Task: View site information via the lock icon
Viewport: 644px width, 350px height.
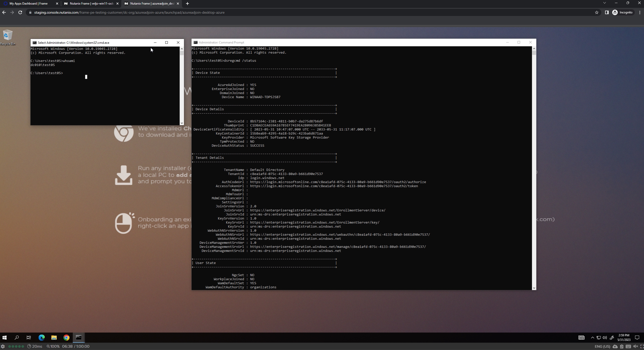Action: [30, 12]
